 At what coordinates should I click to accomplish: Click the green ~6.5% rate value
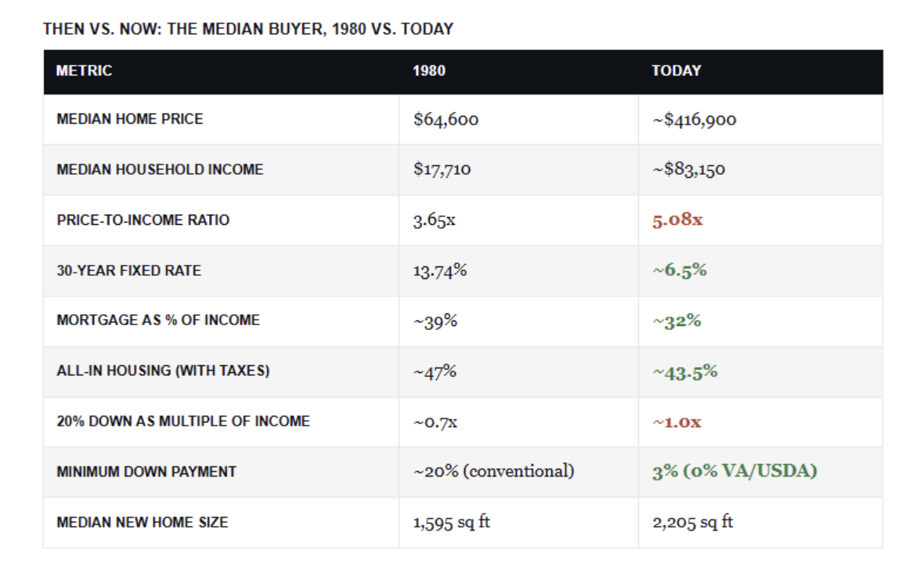coord(680,270)
